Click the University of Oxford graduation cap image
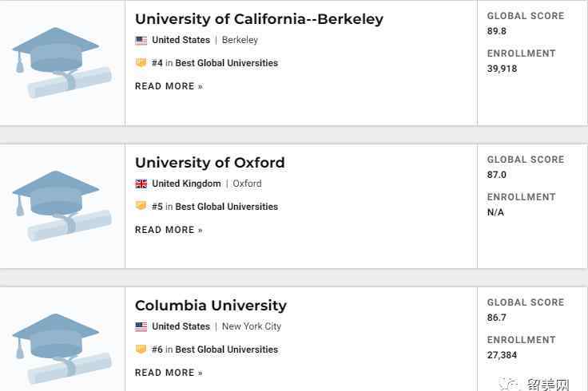The width and height of the screenshot is (588, 391). coord(62,206)
